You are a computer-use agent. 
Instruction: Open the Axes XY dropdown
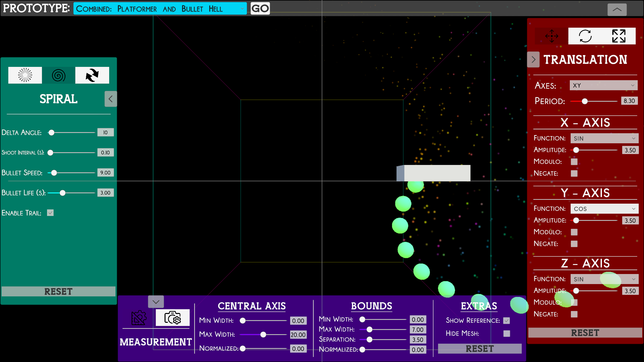tap(603, 85)
